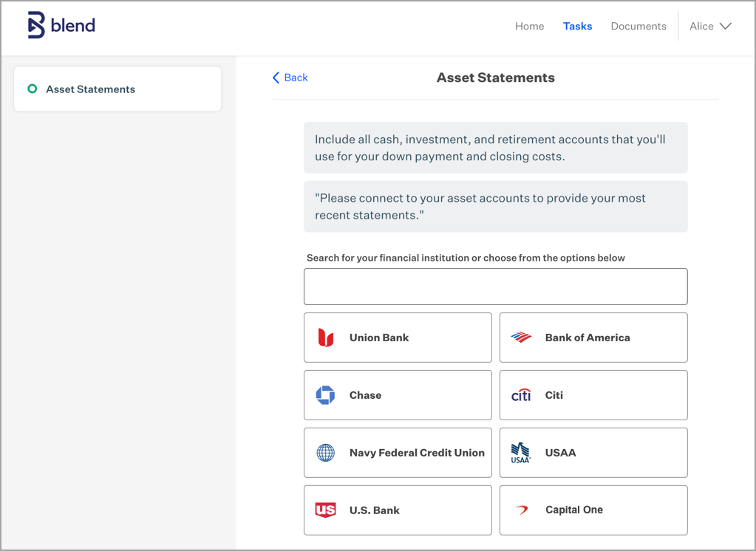This screenshot has width=756, height=551.
Task: Choose the USAA option
Action: (x=593, y=453)
